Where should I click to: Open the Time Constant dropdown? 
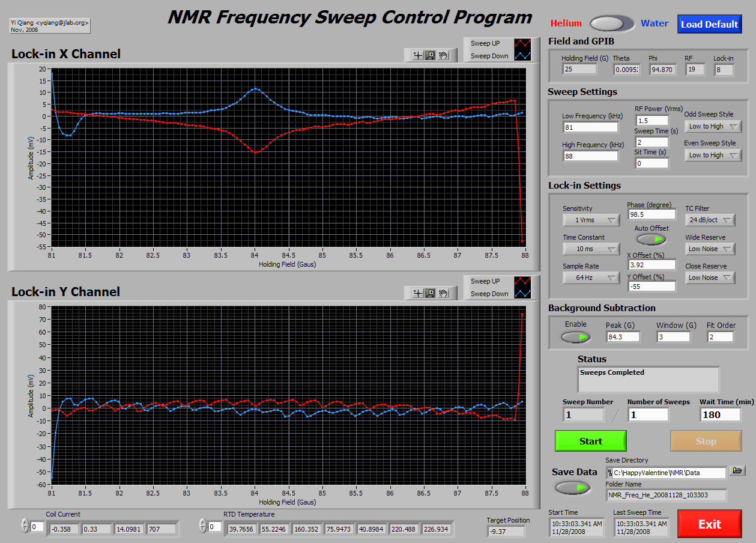[x=591, y=249]
